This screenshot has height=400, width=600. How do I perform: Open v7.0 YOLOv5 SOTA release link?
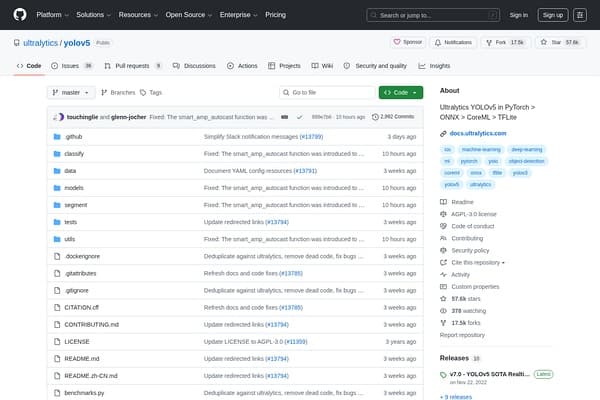[x=489, y=374]
